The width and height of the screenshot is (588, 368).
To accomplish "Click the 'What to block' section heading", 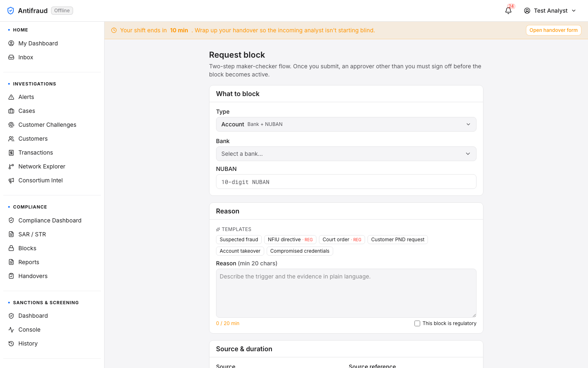I will (238, 94).
